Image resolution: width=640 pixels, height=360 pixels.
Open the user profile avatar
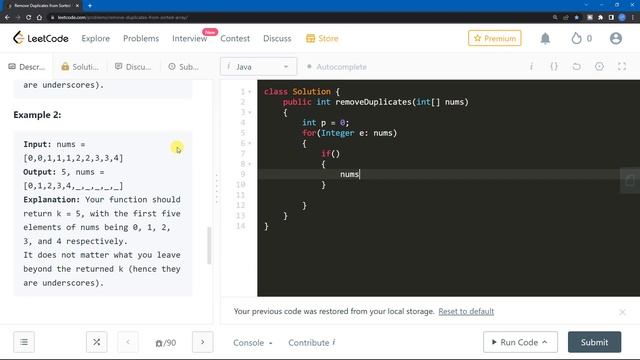click(616, 38)
